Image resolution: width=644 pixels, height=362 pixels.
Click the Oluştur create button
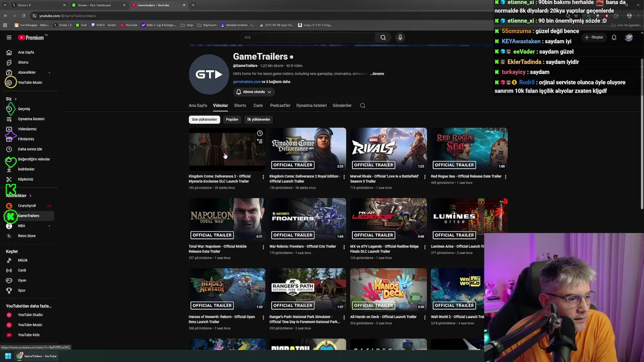coord(594,37)
